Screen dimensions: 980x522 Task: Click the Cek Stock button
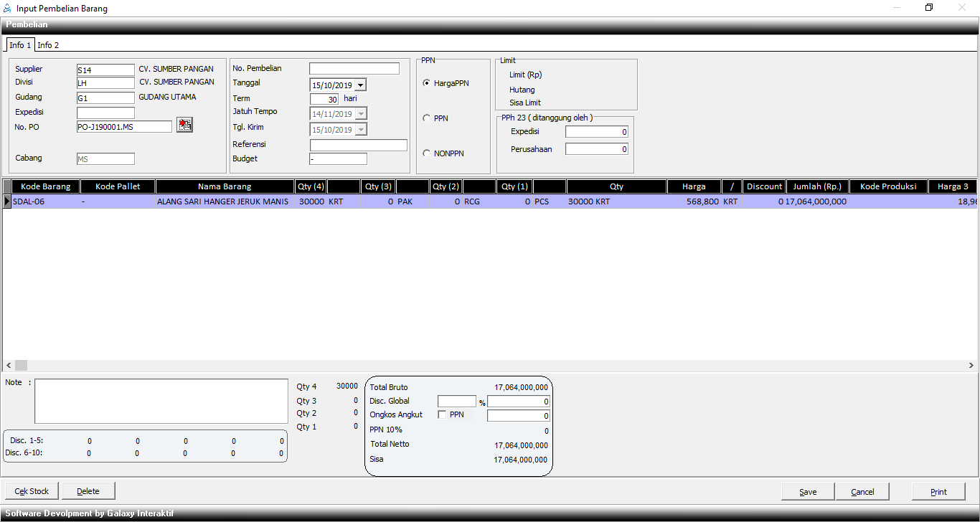coord(32,491)
